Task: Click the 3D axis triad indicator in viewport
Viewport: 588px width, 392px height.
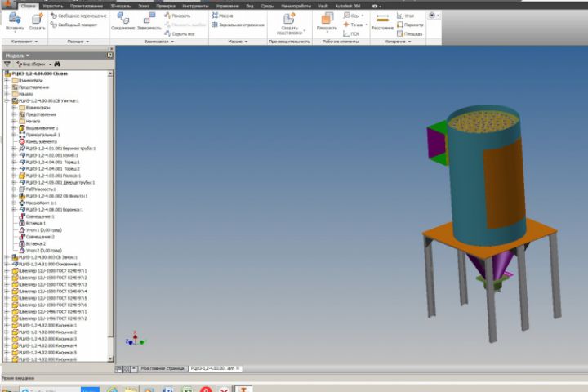Action: 136,339
